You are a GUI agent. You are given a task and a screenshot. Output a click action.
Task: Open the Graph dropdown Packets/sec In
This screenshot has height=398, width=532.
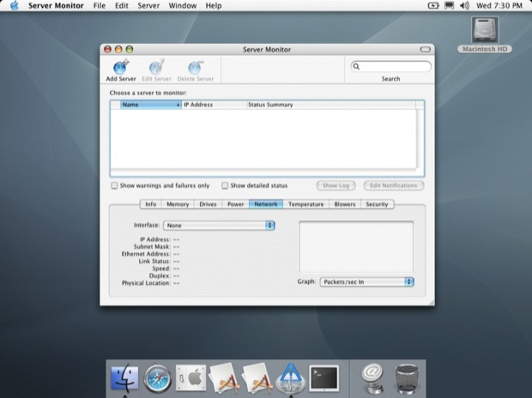(366, 282)
